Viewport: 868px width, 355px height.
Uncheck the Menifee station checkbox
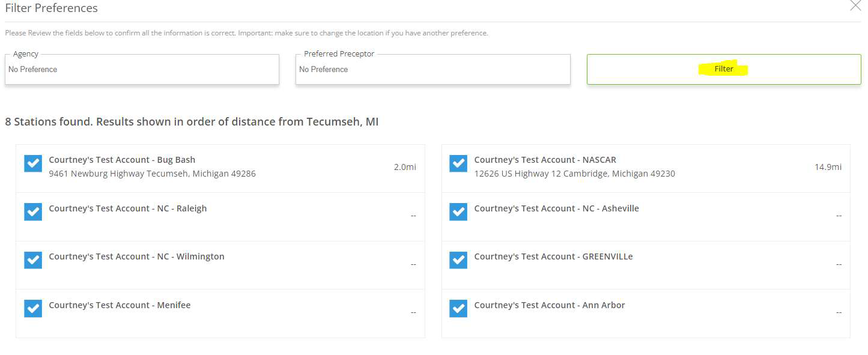pos(33,308)
